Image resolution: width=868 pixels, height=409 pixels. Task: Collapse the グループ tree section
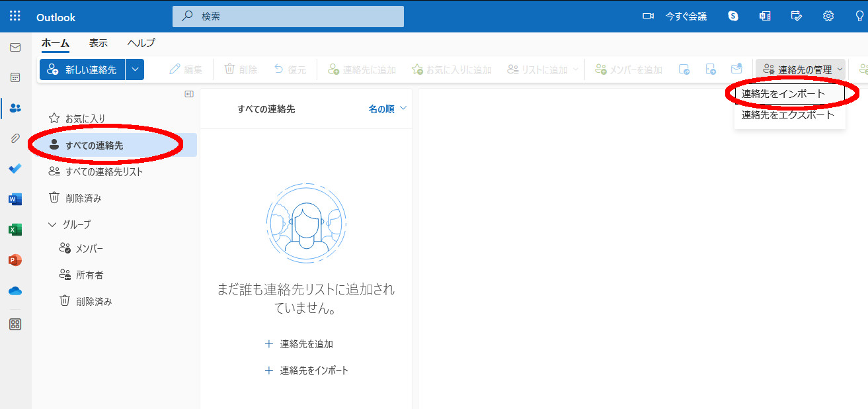coord(53,224)
